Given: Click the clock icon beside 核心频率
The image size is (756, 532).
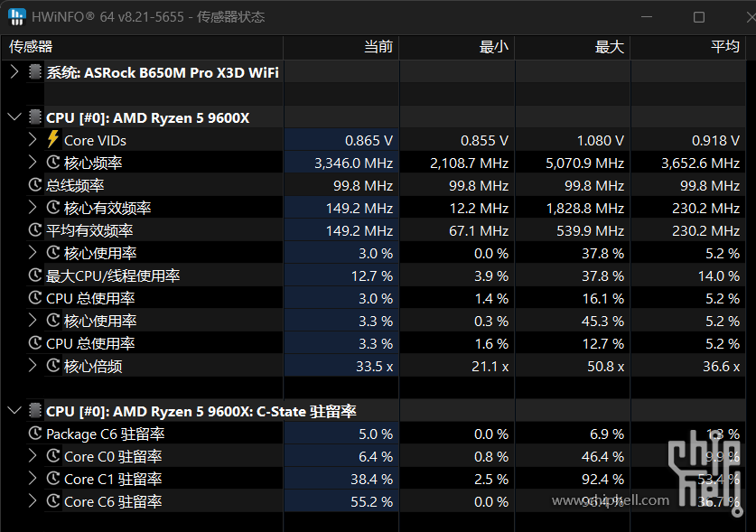Looking at the screenshot, I should coord(53,162).
